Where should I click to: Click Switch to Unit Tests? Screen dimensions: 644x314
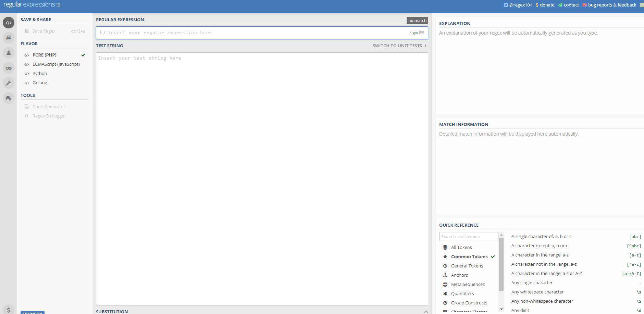tap(399, 46)
